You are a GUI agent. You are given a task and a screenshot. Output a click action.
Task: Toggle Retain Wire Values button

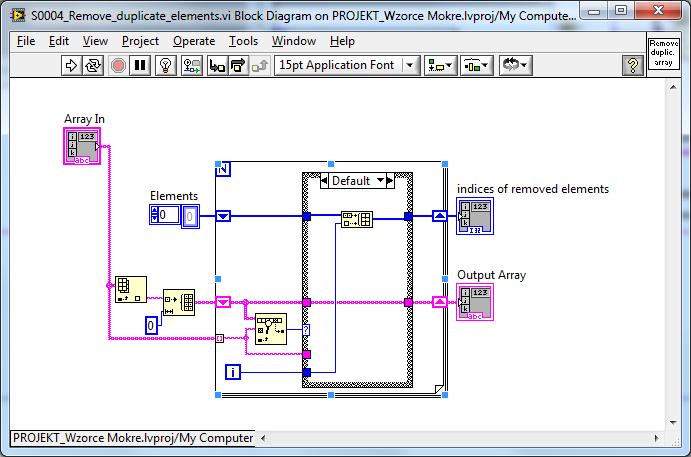(192, 66)
